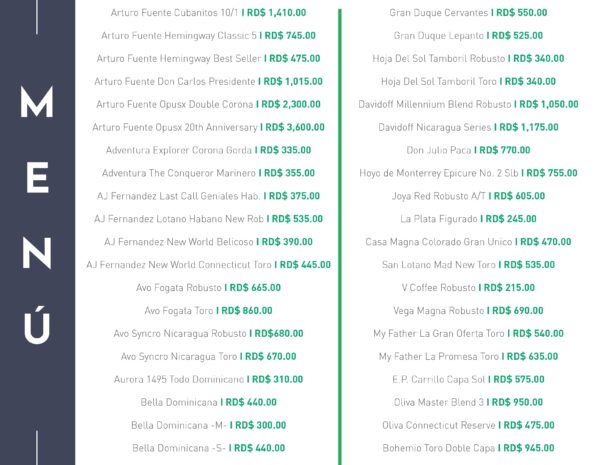The height and width of the screenshot is (465, 605).
Task: Select Bella Dominicana -M- menu line
Action: coord(208,425)
